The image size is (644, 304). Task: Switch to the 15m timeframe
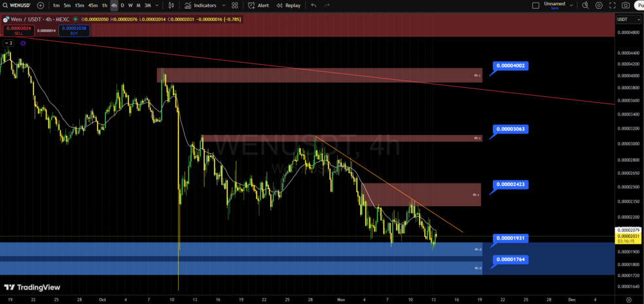79,5
